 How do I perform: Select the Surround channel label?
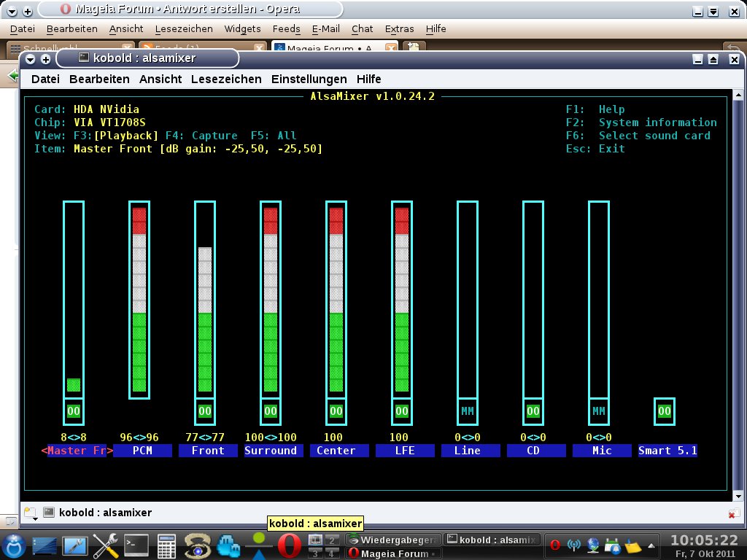coord(274,451)
